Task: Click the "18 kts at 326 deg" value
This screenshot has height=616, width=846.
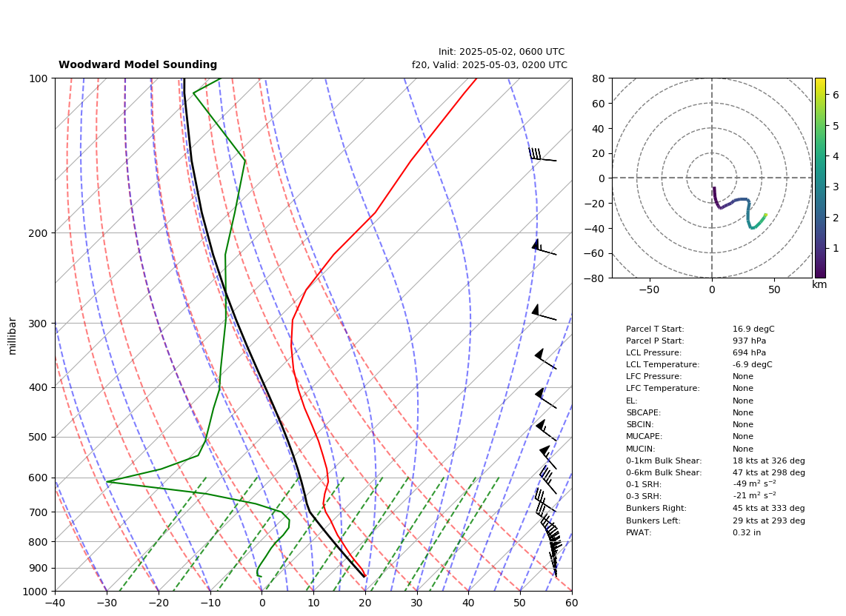Action: click(768, 461)
